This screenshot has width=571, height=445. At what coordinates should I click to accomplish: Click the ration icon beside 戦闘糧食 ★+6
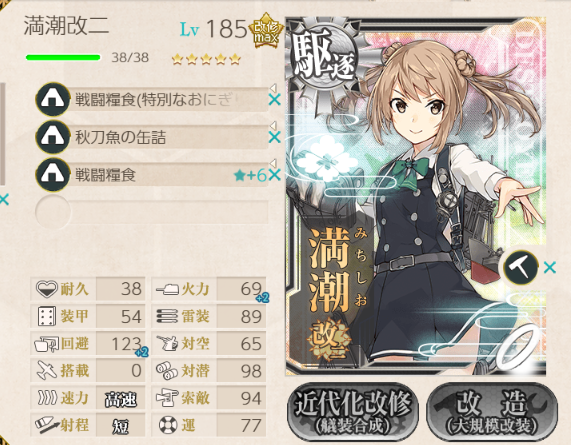(53, 175)
